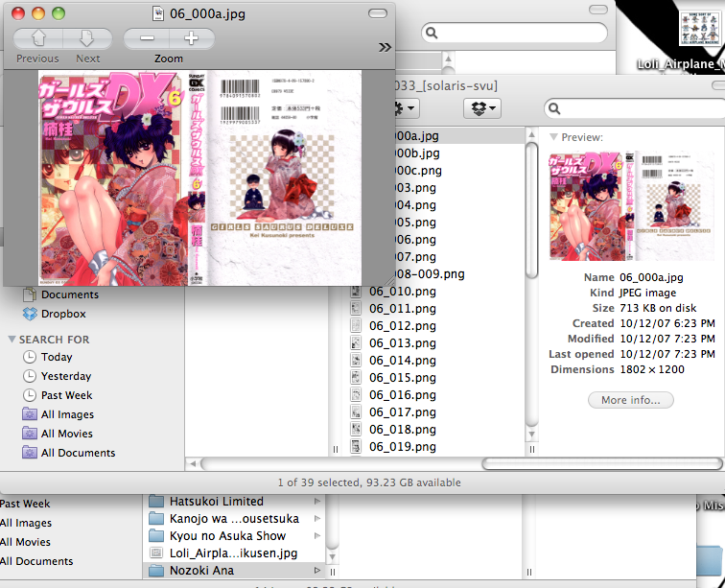Select file 06_012.png icon

coord(356,326)
